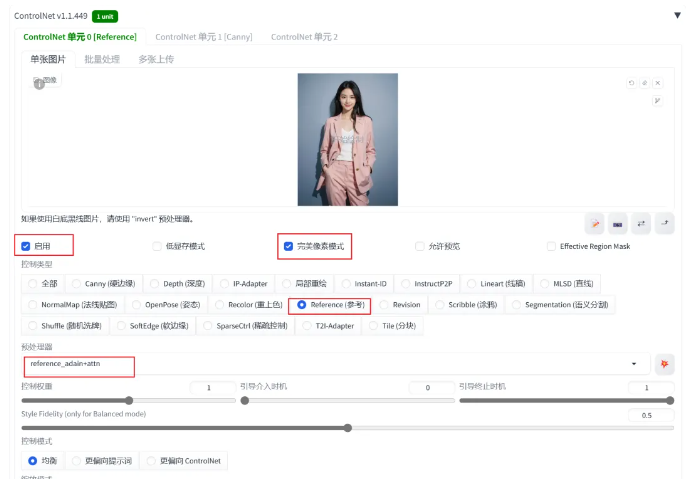Image resolution: width=687 pixels, height=481 pixels.
Task: Click the 引导介入时机 value field
Action: tap(432, 388)
